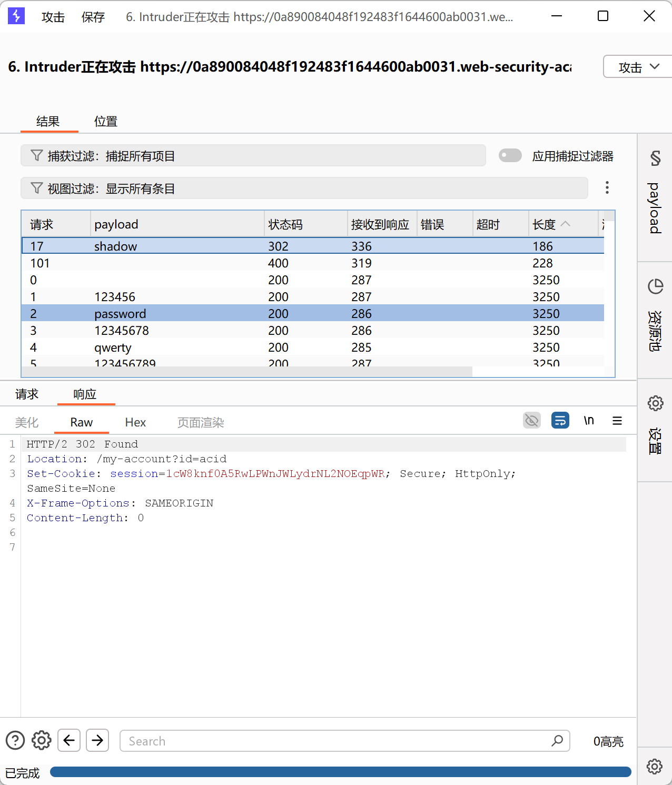The width and height of the screenshot is (672, 785).
Task: Go to next search match arrow
Action: [97, 740]
